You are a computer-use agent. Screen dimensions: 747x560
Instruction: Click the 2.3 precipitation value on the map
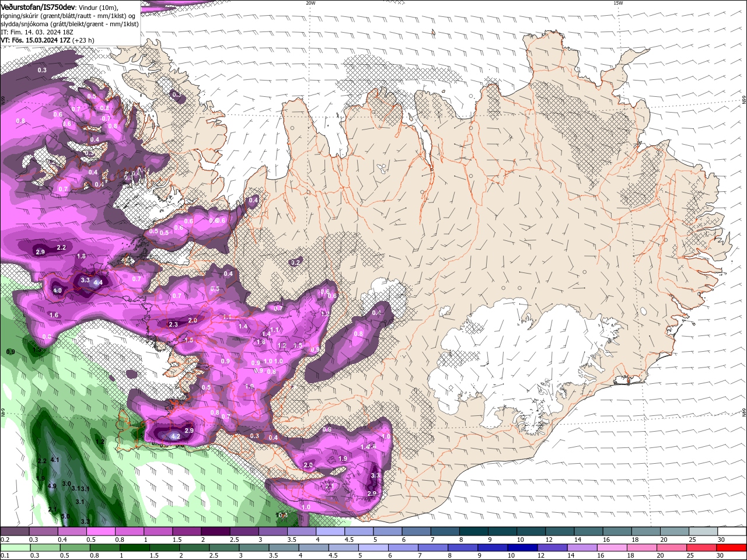(173, 324)
